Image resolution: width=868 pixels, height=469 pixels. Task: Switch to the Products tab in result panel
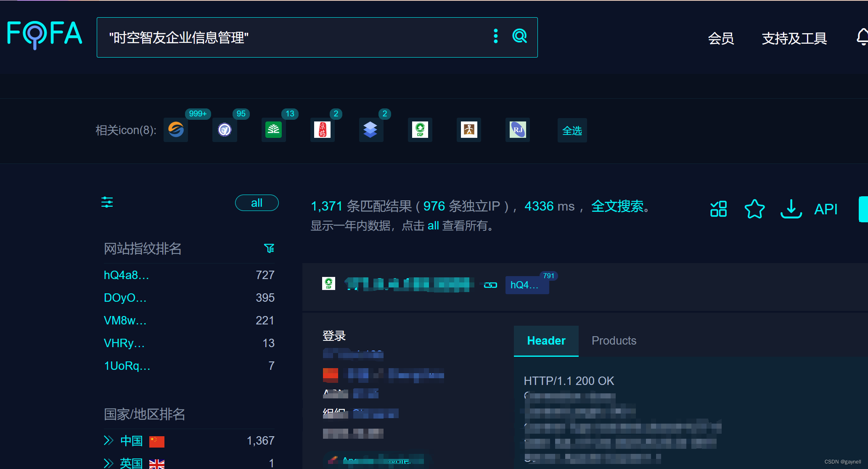pos(613,340)
